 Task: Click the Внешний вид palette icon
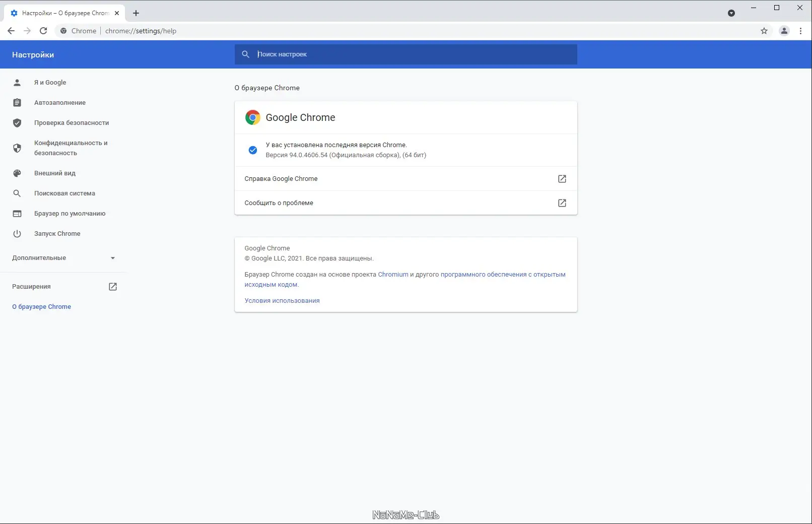tap(17, 173)
